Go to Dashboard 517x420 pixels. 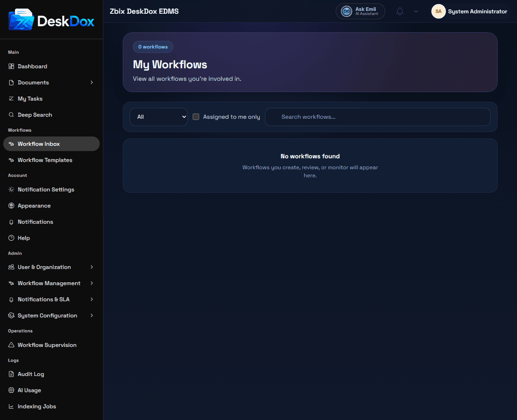click(51, 66)
